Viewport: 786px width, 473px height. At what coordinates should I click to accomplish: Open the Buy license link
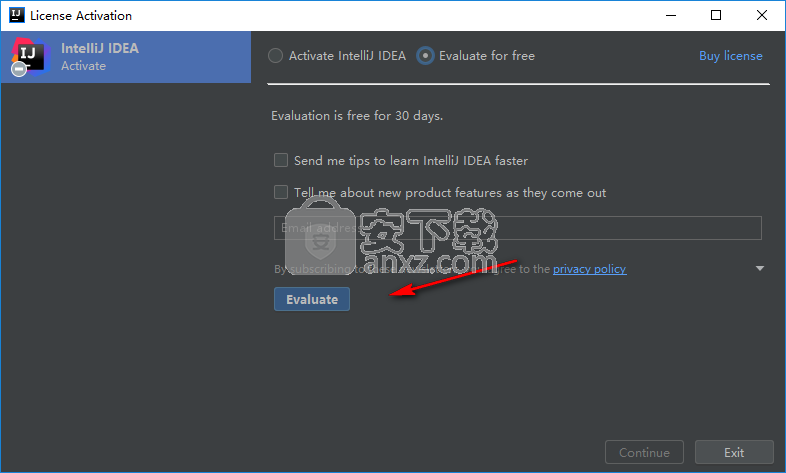[x=730, y=56]
